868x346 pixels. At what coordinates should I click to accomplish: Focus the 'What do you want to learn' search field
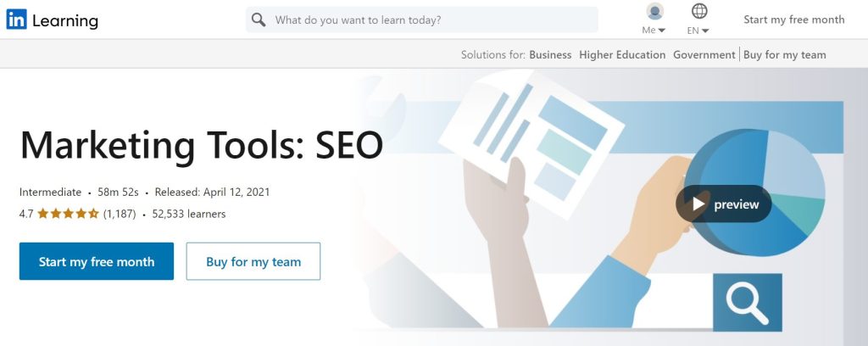point(432,20)
